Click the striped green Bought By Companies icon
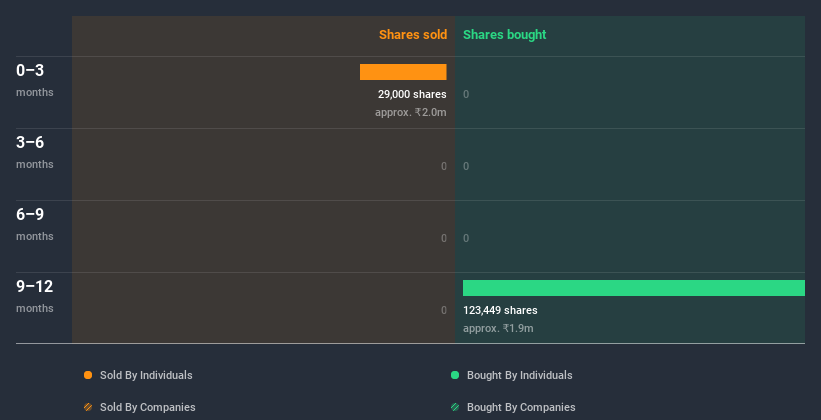Viewport: 821px width, 420px height. click(x=455, y=407)
